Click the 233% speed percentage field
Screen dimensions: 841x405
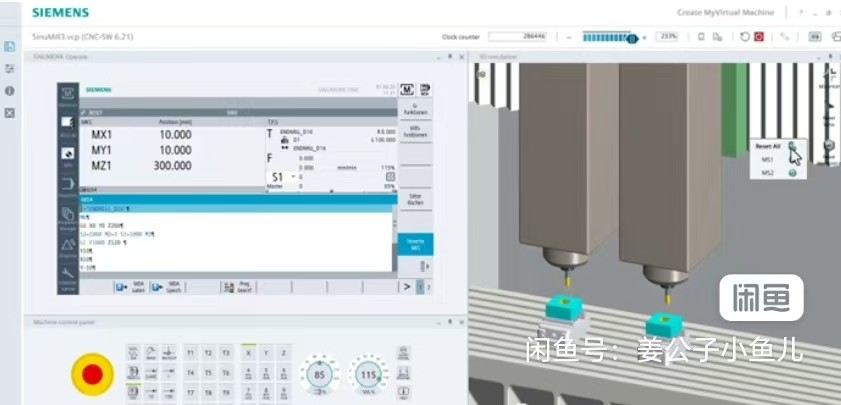point(667,36)
